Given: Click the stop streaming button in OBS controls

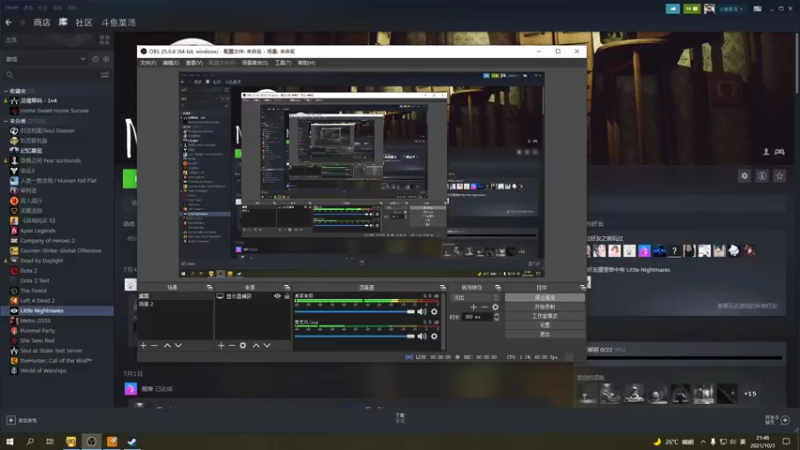Looking at the screenshot, I should (544, 297).
